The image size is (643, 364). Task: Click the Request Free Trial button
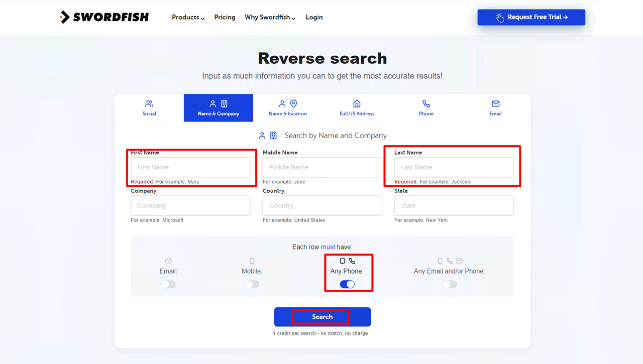tap(531, 17)
